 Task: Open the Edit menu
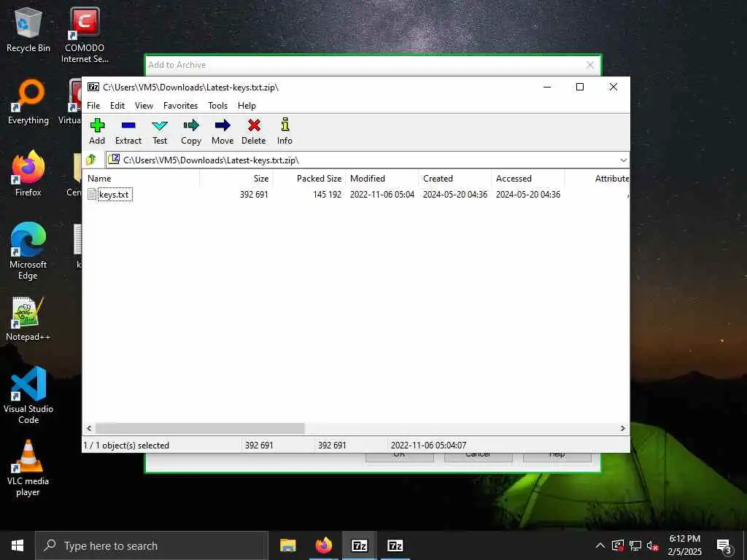tap(117, 106)
